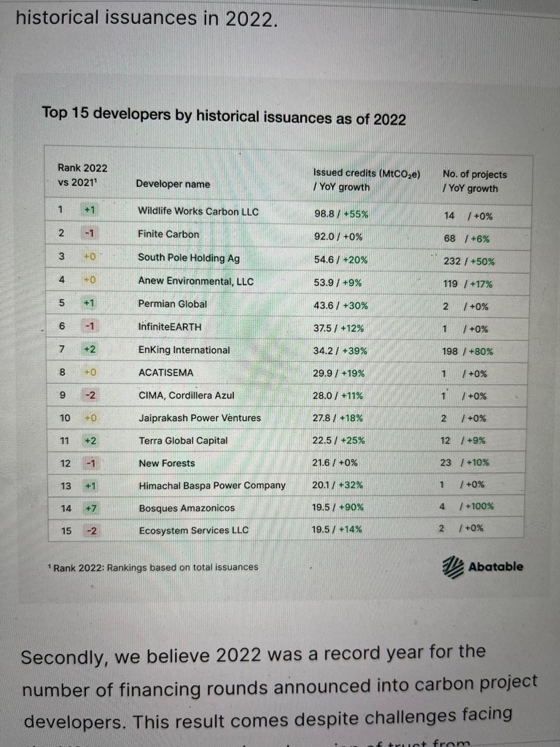Click the '232 / +50%' projects cell
560x747 pixels.
pyautogui.click(x=469, y=261)
